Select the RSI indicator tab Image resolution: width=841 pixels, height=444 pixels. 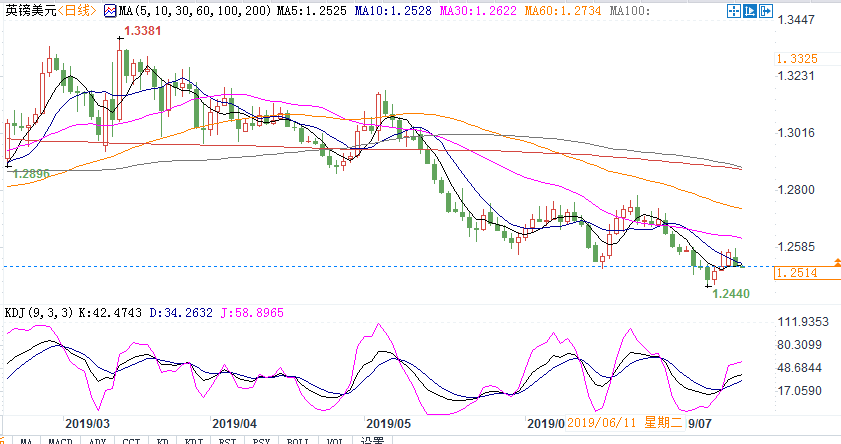click(227, 441)
